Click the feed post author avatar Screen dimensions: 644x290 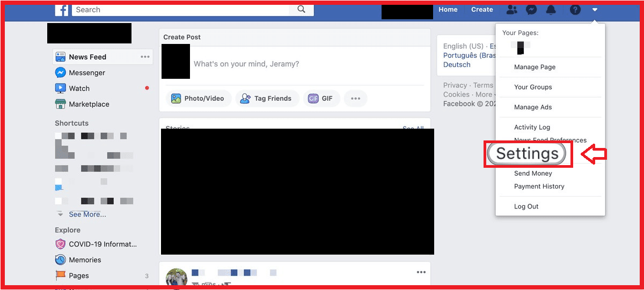pos(177,278)
